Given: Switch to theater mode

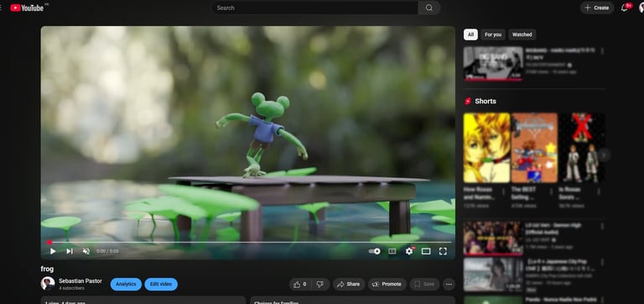Looking at the screenshot, I should coord(426,251).
